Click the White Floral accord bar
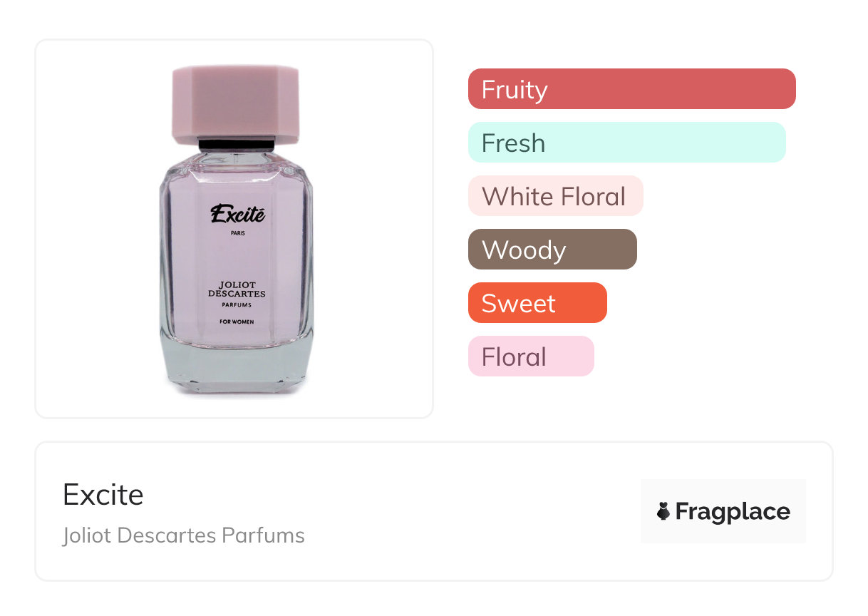 (x=555, y=196)
